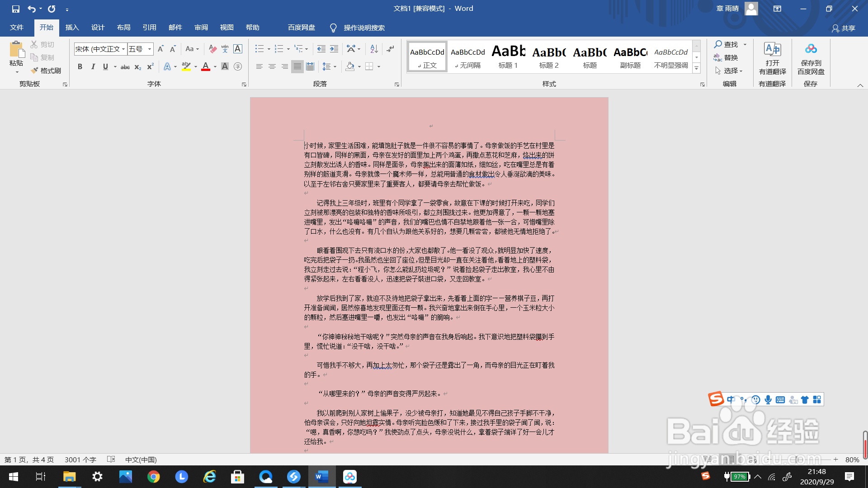Click the 替换 (Replace) button
868x488 pixels.
coord(726,57)
